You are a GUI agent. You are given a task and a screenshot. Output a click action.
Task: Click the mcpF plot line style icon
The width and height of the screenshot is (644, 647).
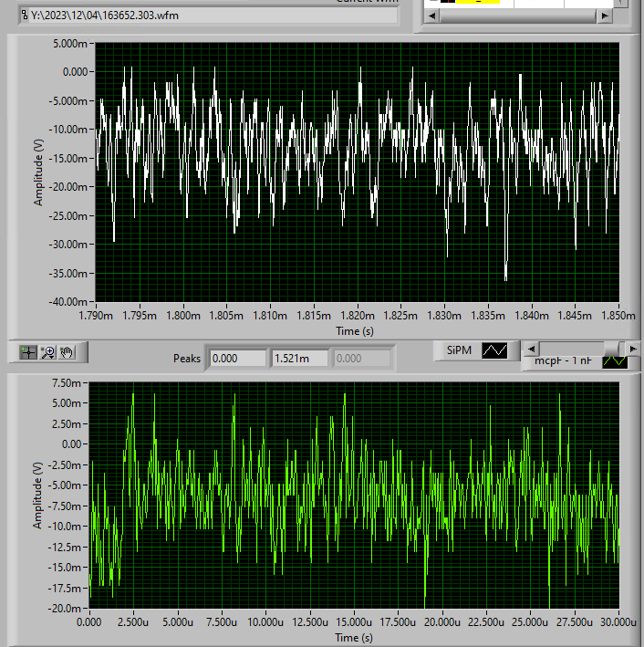pos(615,361)
